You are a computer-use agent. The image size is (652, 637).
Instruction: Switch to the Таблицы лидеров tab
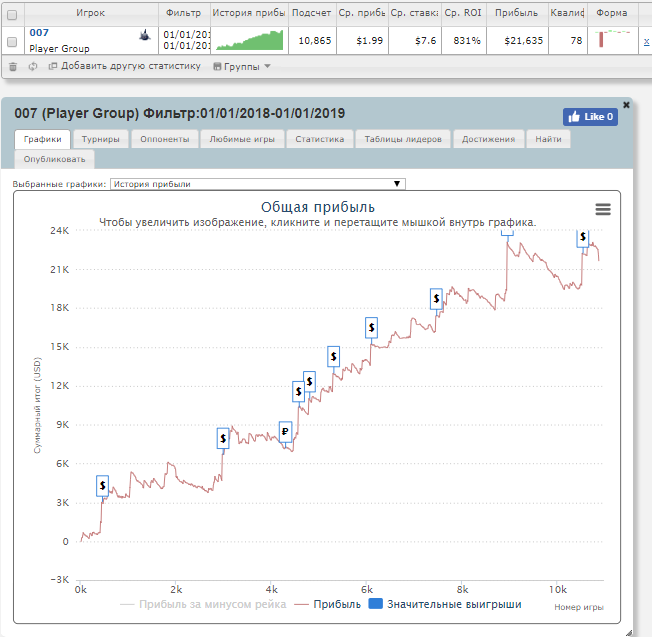[x=403, y=139]
